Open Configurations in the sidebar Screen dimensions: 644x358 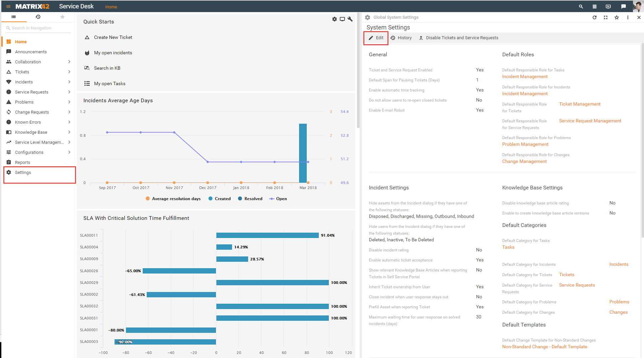29,152
